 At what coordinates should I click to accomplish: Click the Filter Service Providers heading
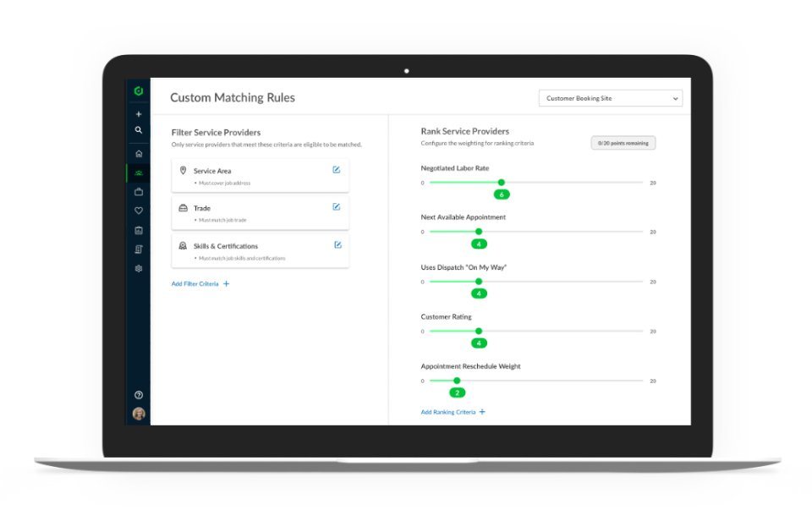coord(216,133)
